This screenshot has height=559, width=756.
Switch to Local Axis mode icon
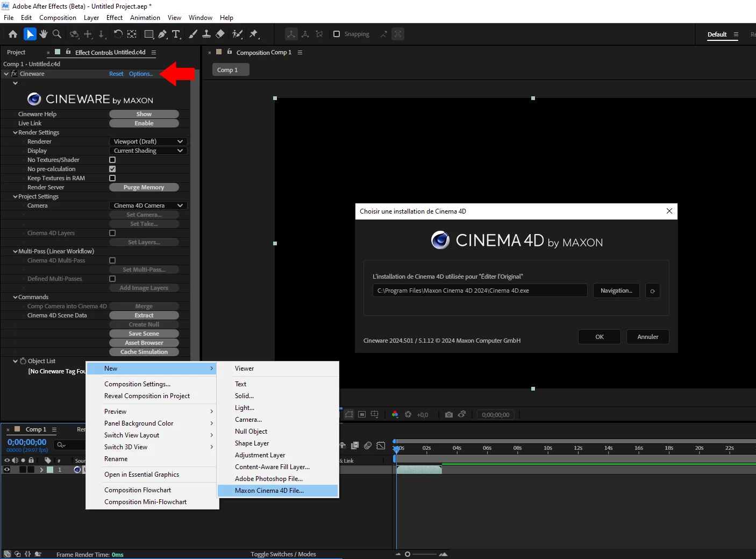click(x=291, y=34)
